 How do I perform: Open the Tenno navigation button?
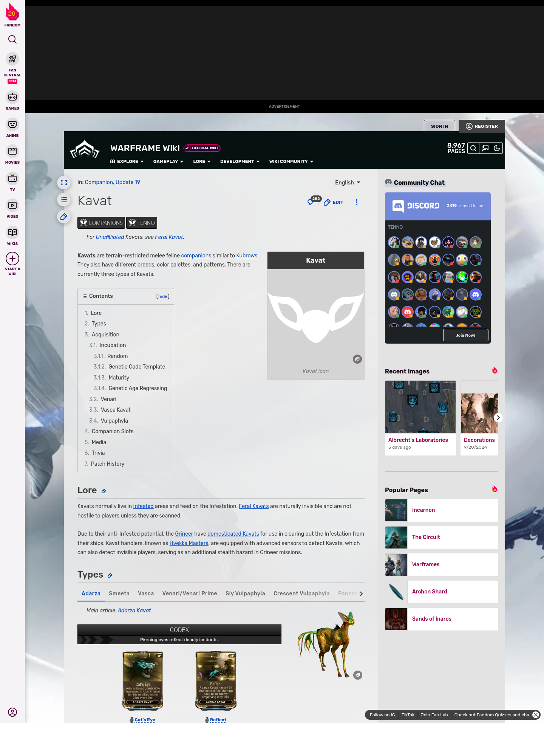pyautogui.click(x=142, y=223)
